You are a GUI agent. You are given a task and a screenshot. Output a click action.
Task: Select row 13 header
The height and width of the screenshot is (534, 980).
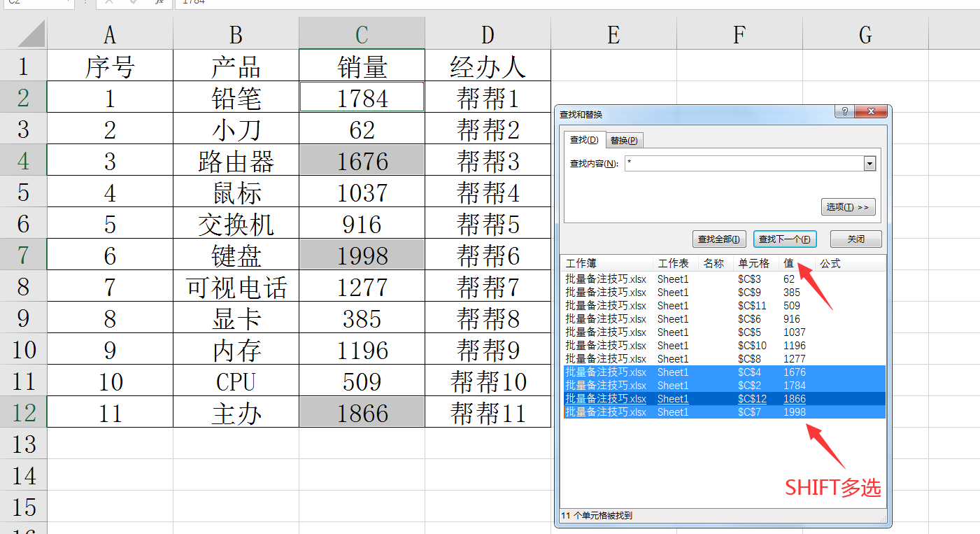23,443
